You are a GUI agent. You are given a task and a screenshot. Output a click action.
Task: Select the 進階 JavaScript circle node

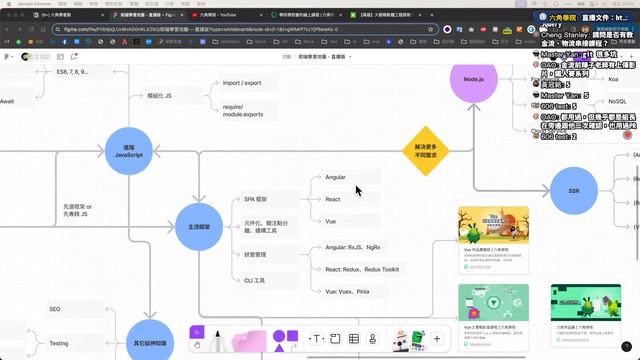[x=129, y=151]
